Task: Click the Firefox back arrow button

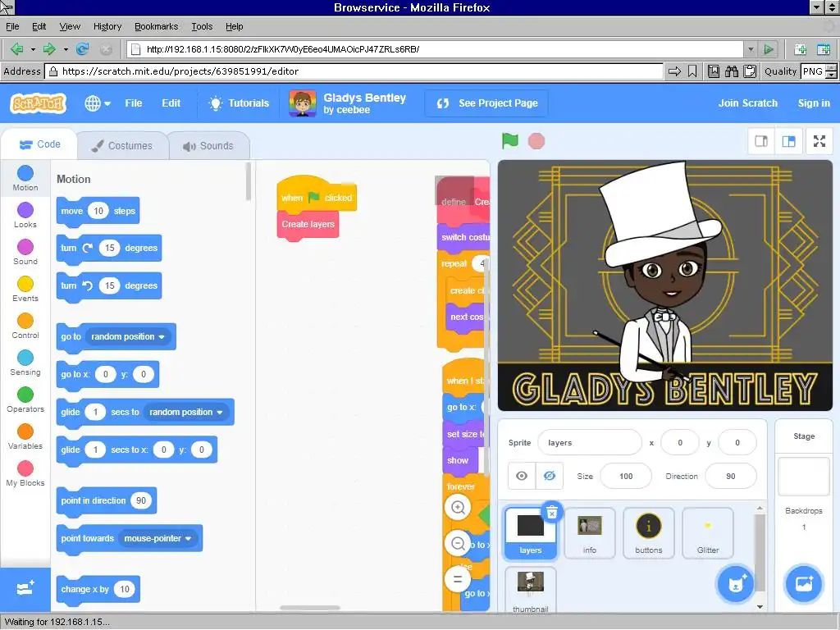Action: pos(17,49)
